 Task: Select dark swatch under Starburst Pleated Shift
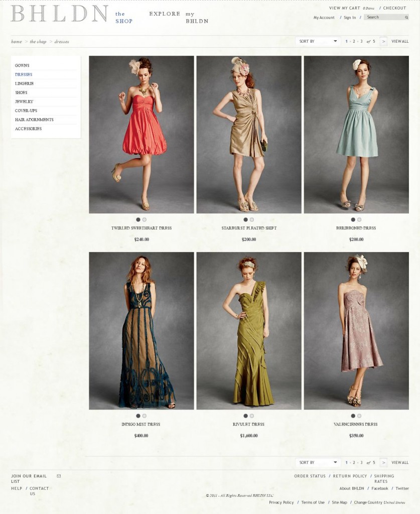(x=246, y=220)
